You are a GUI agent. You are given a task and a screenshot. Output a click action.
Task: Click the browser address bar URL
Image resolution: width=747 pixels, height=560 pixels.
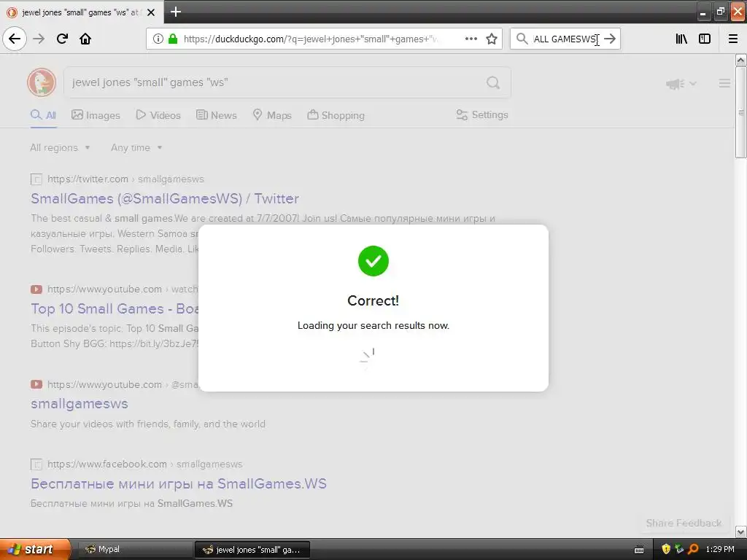311,39
